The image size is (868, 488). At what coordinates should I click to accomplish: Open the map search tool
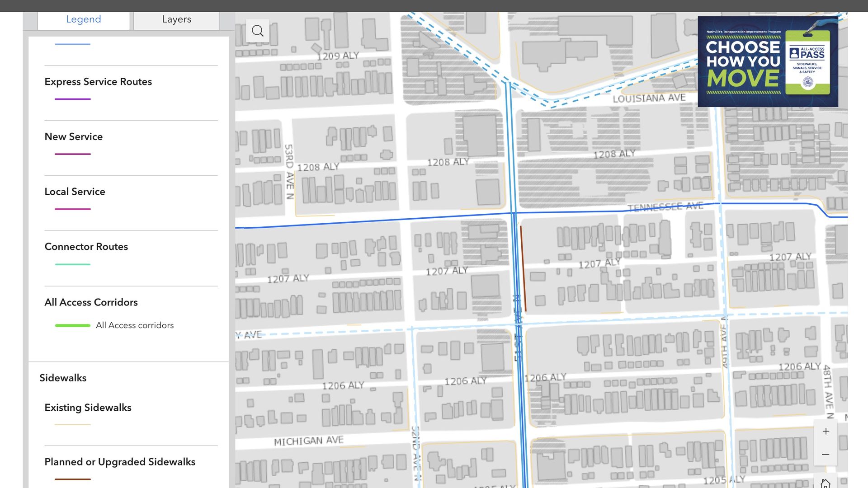click(x=258, y=30)
